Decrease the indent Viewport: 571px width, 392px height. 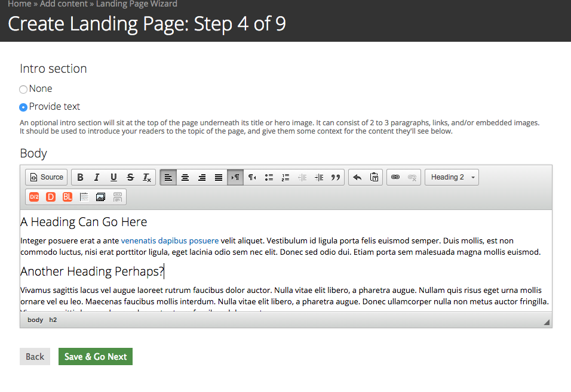[302, 177]
